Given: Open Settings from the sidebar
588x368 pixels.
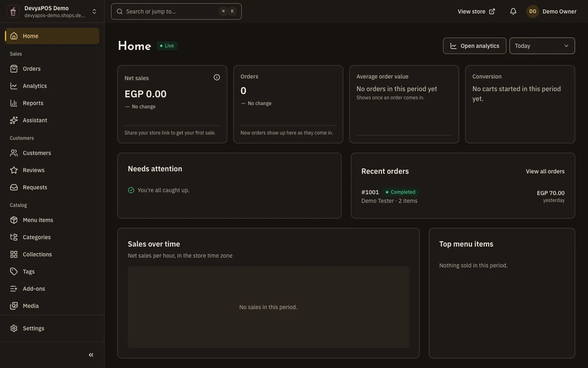Looking at the screenshot, I should [52, 328].
